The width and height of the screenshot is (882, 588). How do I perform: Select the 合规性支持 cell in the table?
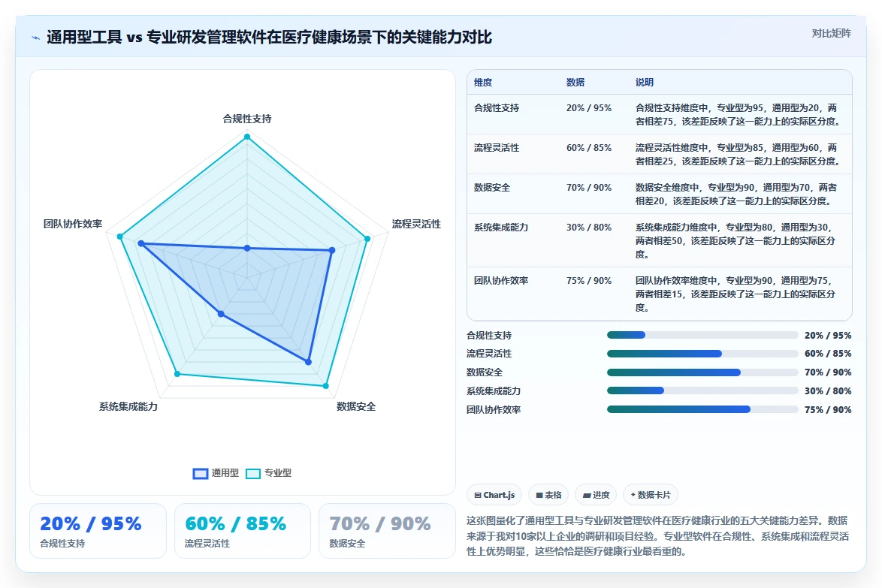tap(496, 108)
